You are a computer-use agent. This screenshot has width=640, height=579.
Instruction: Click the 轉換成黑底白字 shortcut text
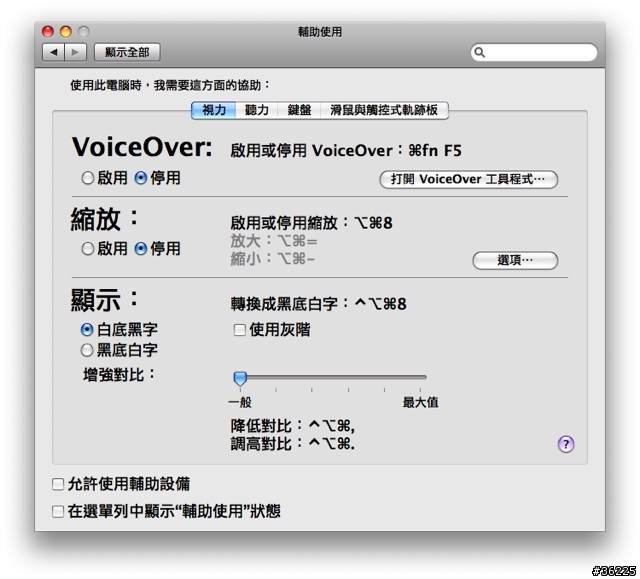point(318,304)
